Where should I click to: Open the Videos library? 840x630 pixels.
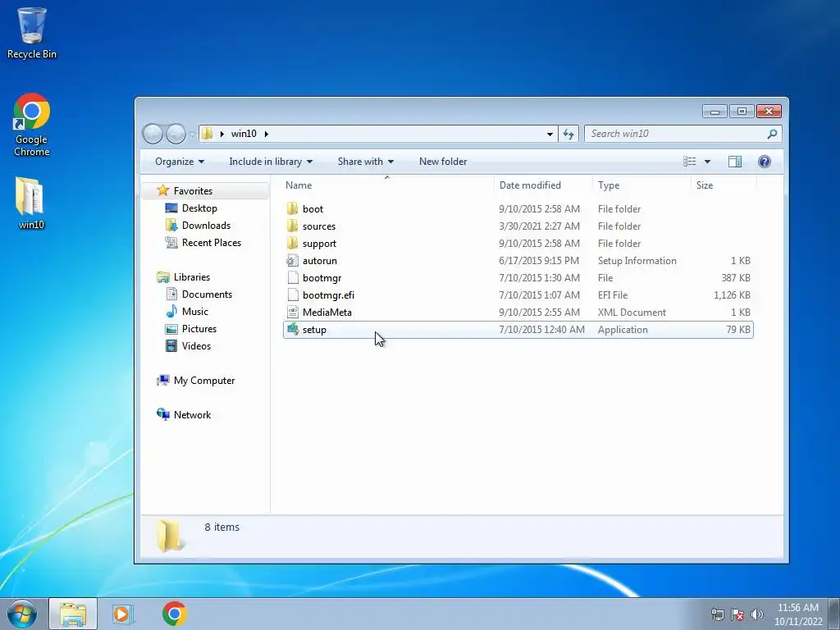196,346
